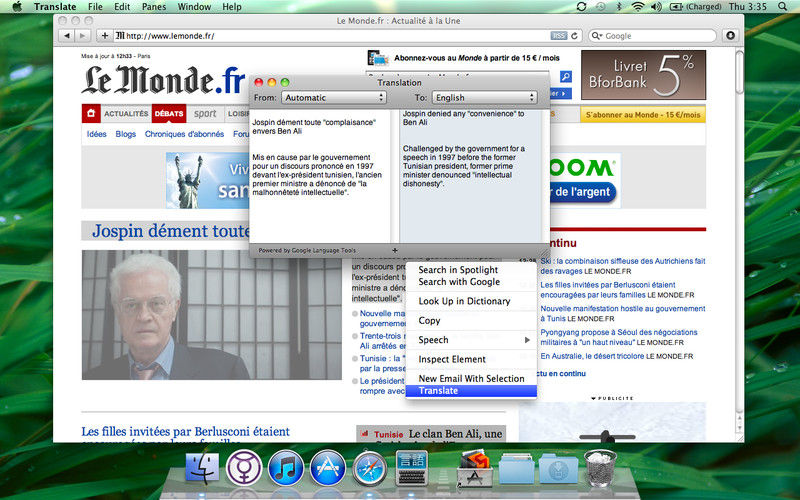Open the Idées link

pyautogui.click(x=96, y=134)
